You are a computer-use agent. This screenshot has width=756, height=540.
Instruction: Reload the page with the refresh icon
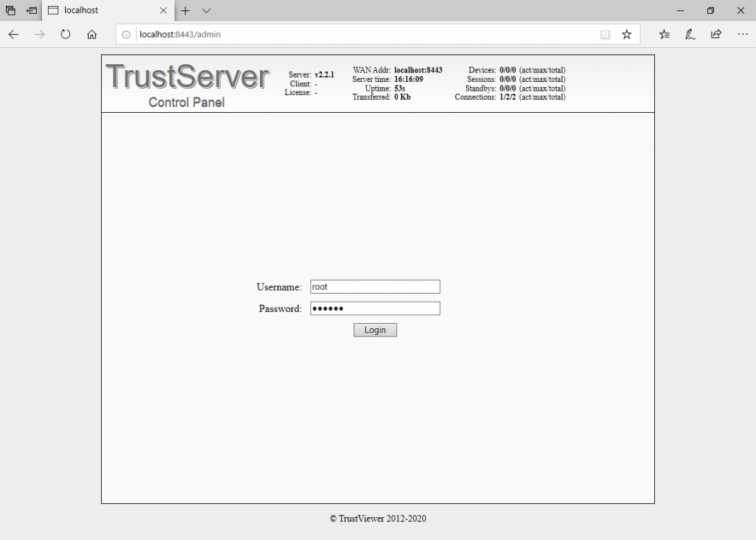point(66,34)
